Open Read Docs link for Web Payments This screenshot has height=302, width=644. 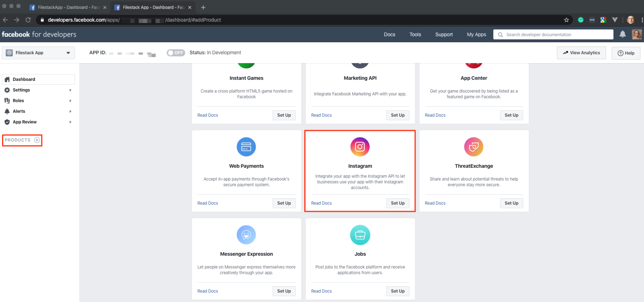pos(208,203)
